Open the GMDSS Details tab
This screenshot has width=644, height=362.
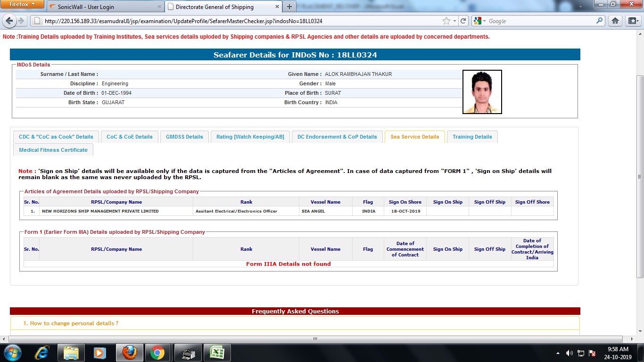[184, 137]
